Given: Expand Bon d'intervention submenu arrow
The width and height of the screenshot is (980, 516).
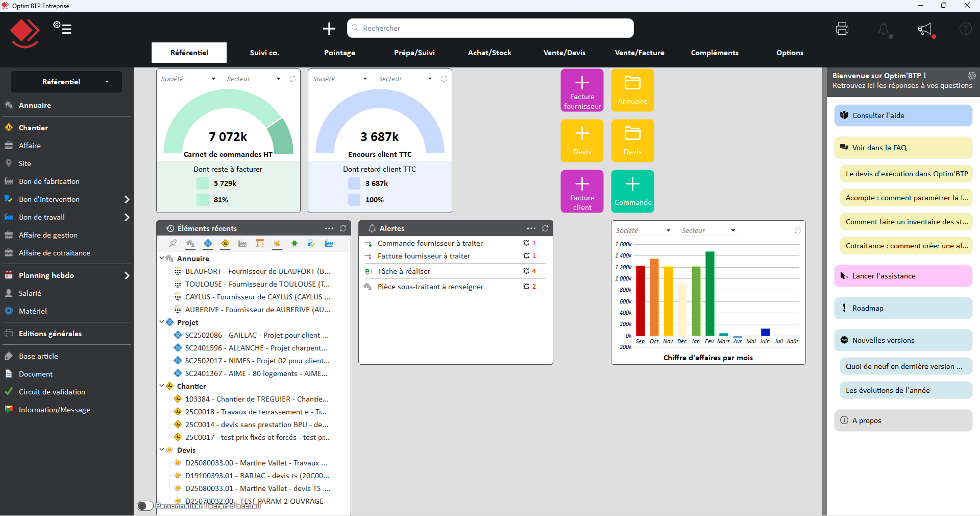Looking at the screenshot, I should 127,199.
